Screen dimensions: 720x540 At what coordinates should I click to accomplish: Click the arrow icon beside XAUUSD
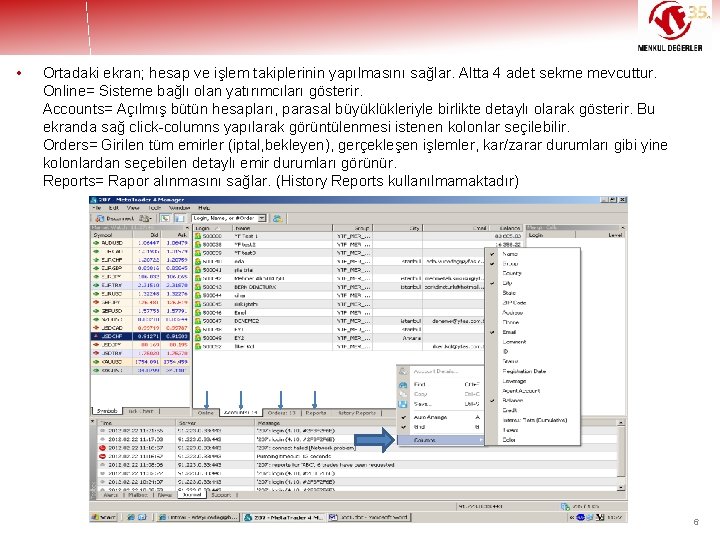(x=96, y=362)
